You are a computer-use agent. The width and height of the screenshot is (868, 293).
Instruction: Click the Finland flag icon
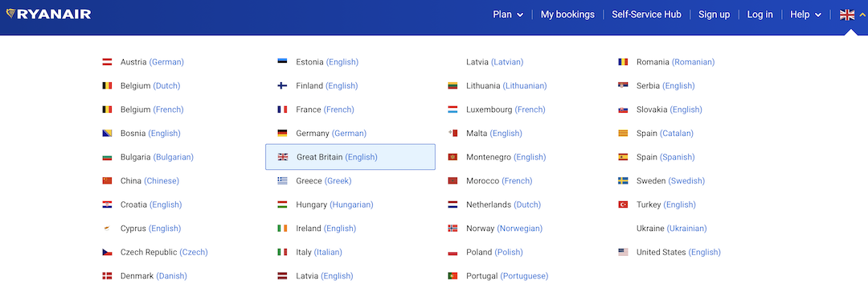point(282,86)
